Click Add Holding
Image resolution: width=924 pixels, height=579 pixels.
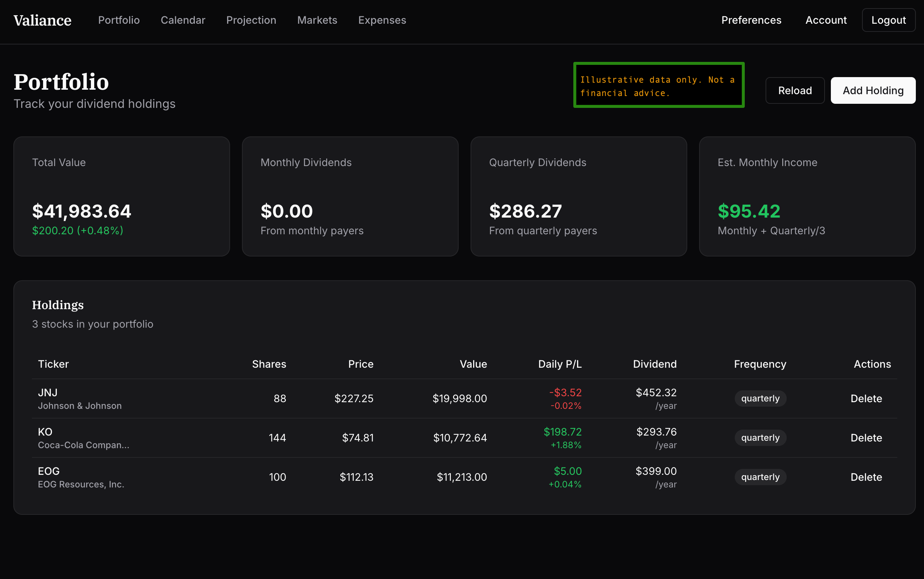click(873, 91)
